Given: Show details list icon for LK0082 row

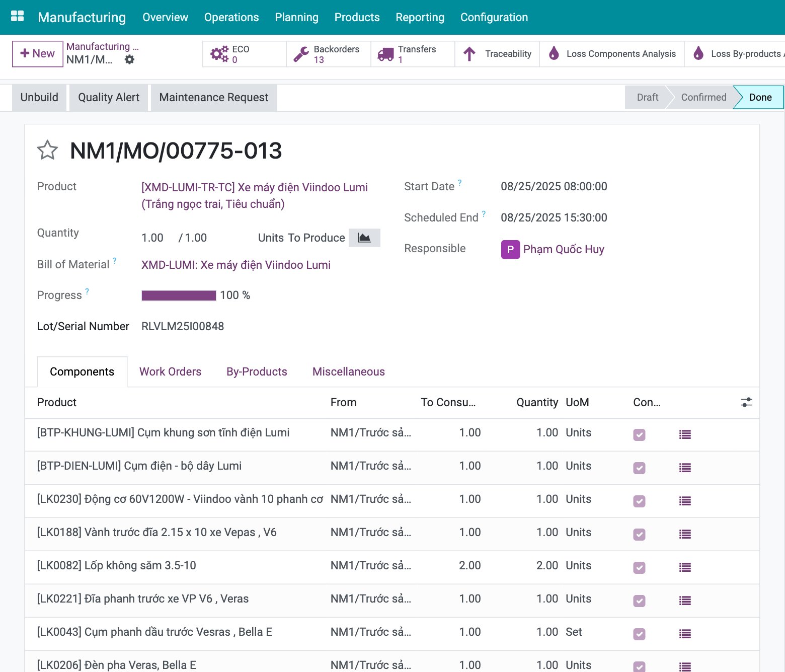Looking at the screenshot, I should (685, 567).
